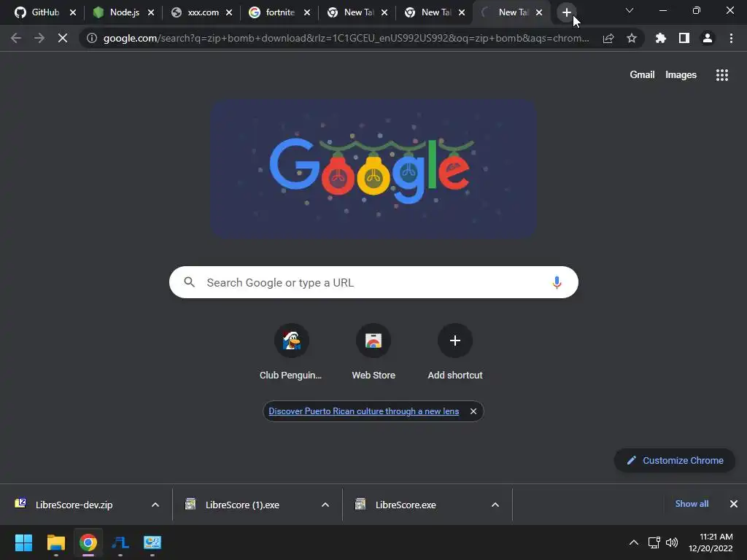Close the fortnite tab
The image size is (747, 560).
307,12
